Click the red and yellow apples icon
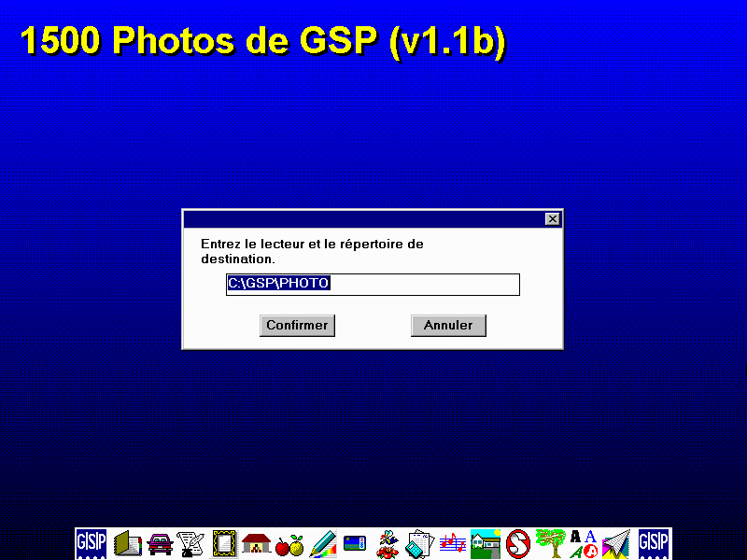 (x=289, y=544)
